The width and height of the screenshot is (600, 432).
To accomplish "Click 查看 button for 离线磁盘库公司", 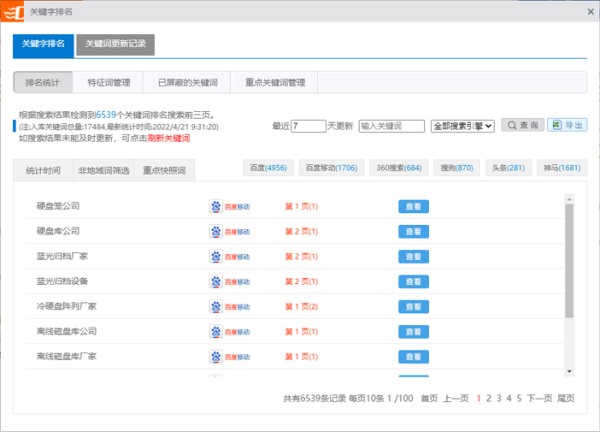I will pos(413,332).
